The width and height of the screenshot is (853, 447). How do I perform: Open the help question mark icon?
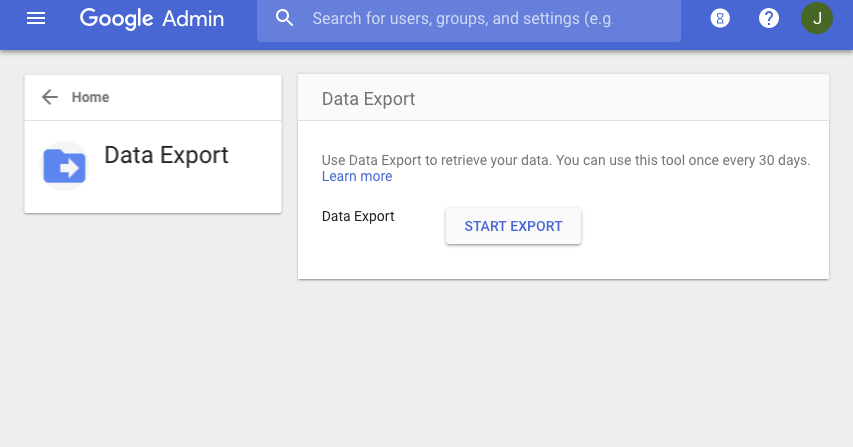coord(768,18)
